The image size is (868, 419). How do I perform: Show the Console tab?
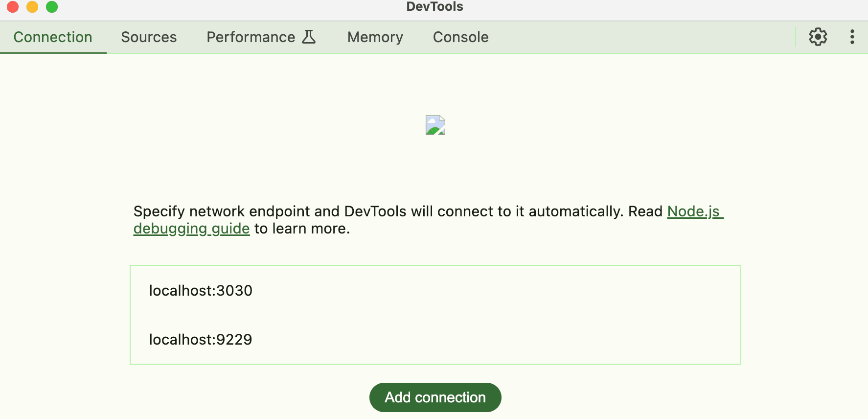coord(460,37)
